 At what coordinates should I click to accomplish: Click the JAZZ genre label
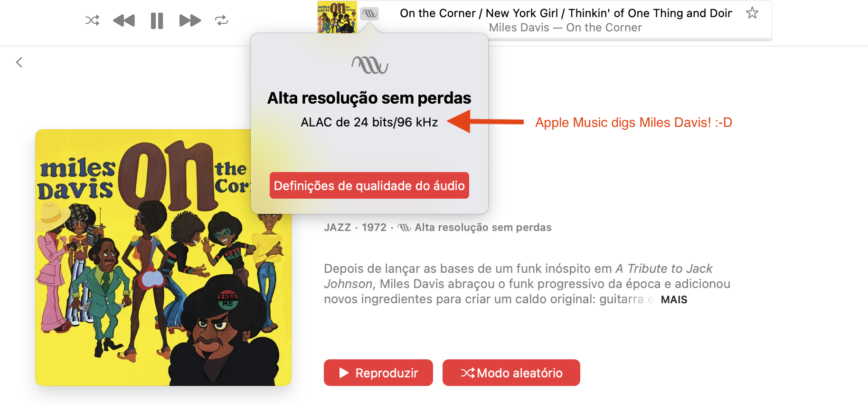tap(337, 228)
